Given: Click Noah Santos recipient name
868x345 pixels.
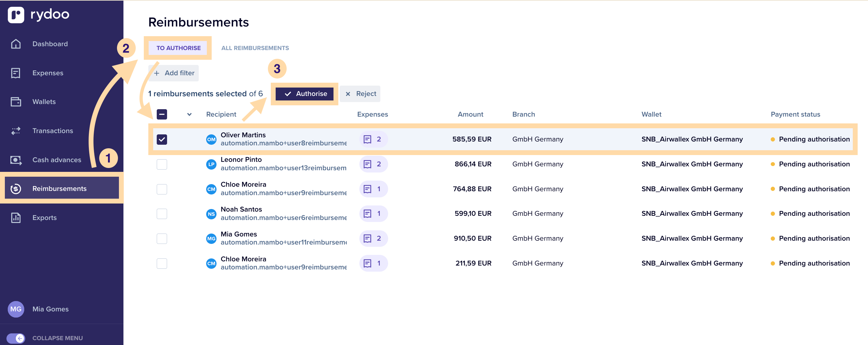Looking at the screenshot, I should pos(241,209).
